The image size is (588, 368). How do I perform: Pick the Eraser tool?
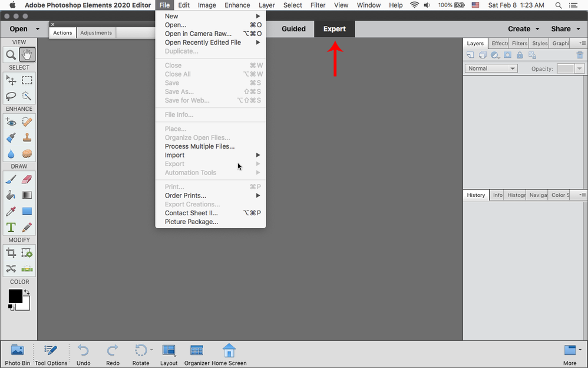[x=27, y=179]
